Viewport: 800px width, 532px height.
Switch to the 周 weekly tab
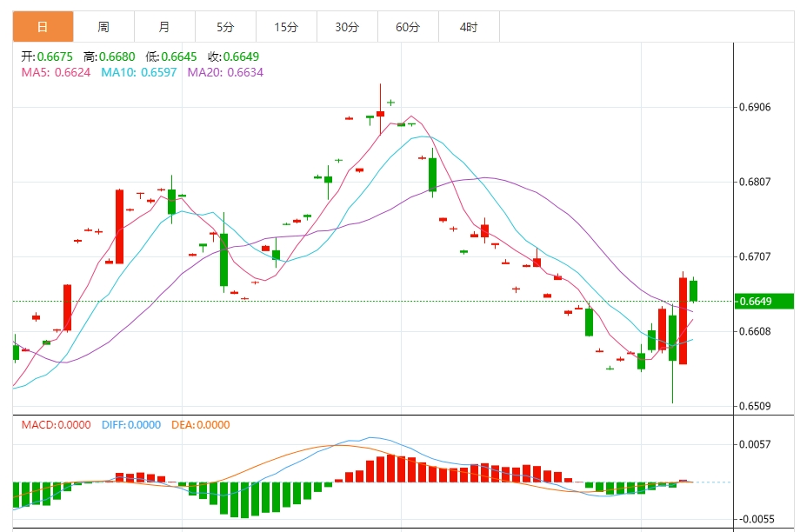tap(103, 27)
